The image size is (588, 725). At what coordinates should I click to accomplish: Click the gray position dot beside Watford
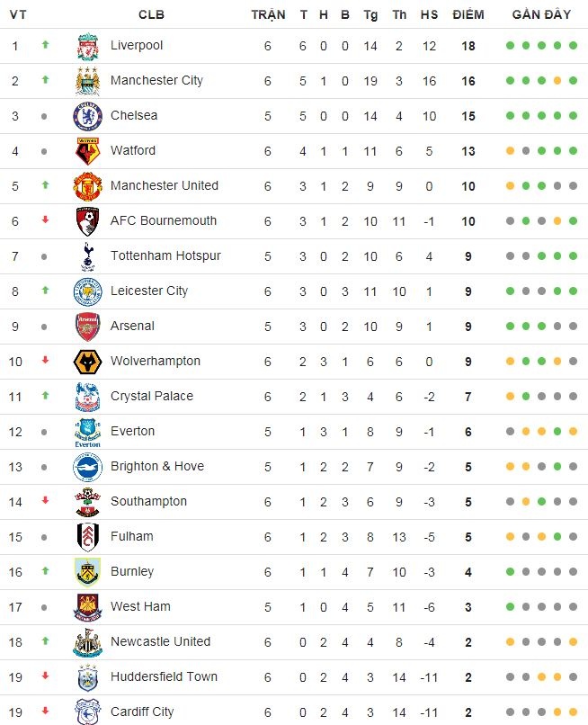click(45, 150)
